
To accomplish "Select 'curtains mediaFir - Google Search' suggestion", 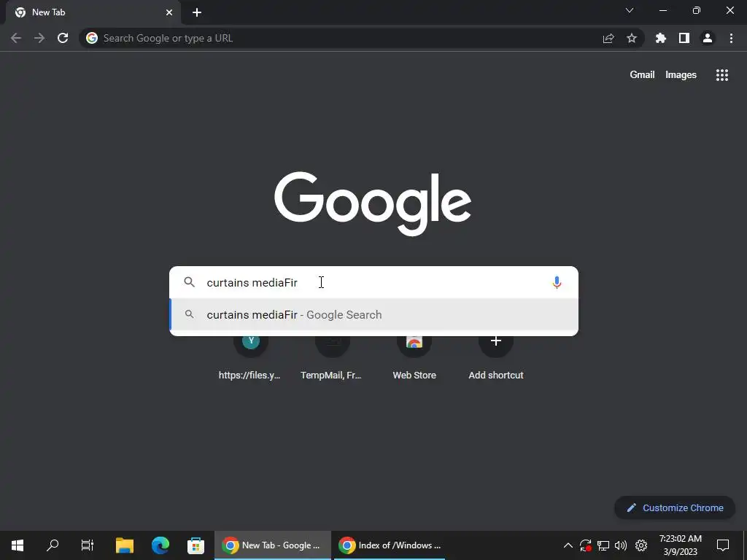I will pos(374,315).
